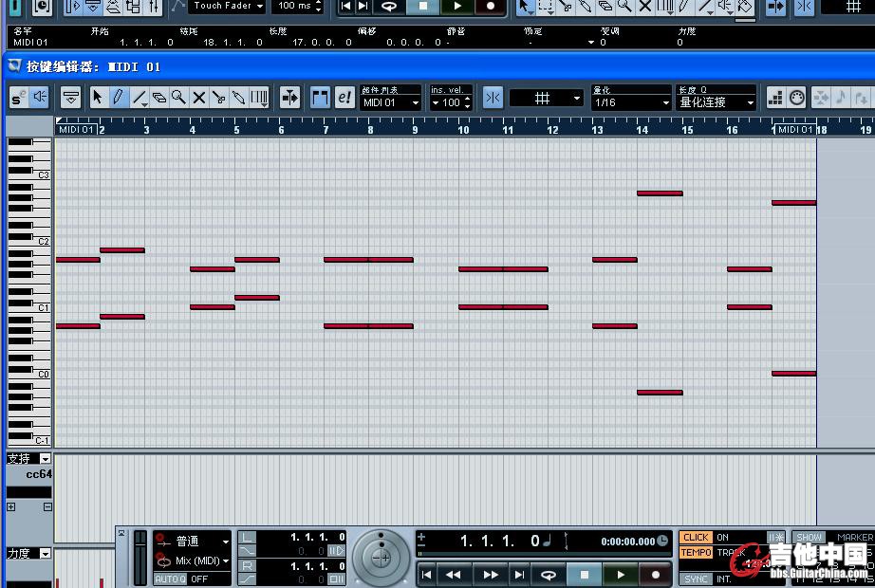Click Go to previous marker in top toolbar

[x=346, y=6]
